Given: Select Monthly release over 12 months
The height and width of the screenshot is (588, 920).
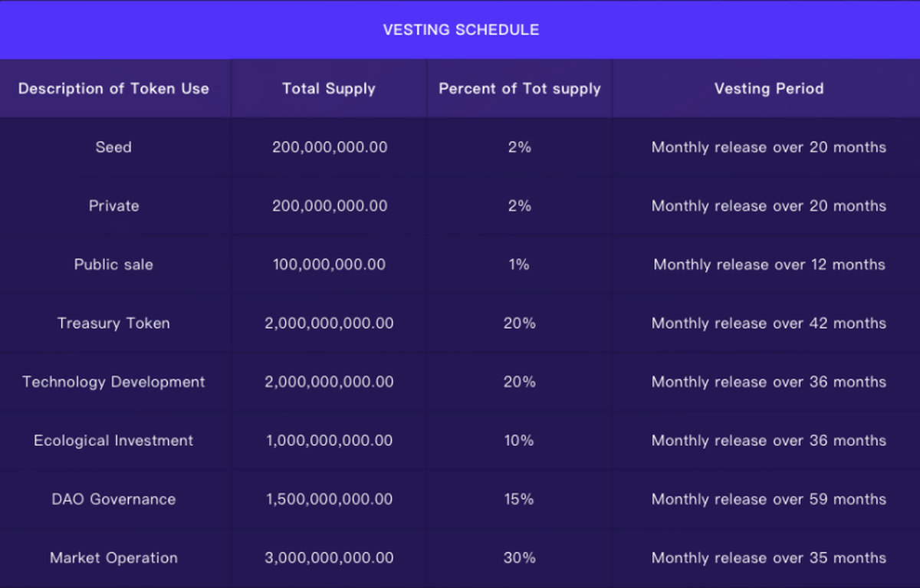Looking at the screenshot, I should [768, 264].
